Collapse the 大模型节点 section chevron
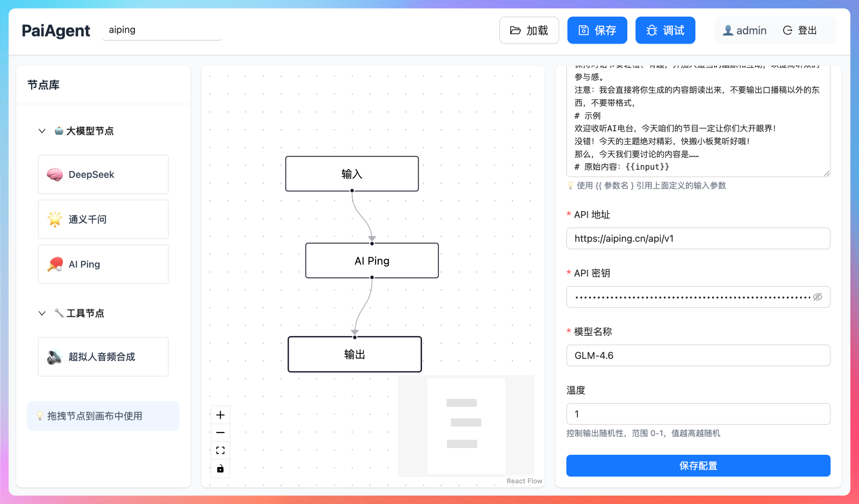The width and height of the screenshot is (859, 504). [42, 131]
